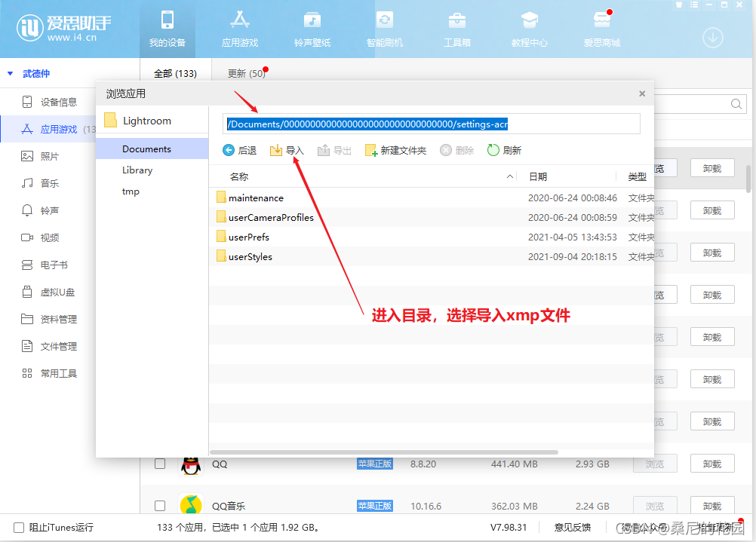Click the 刷新 refresh button
The image size is (756, 542).
[x=504, y=150]
